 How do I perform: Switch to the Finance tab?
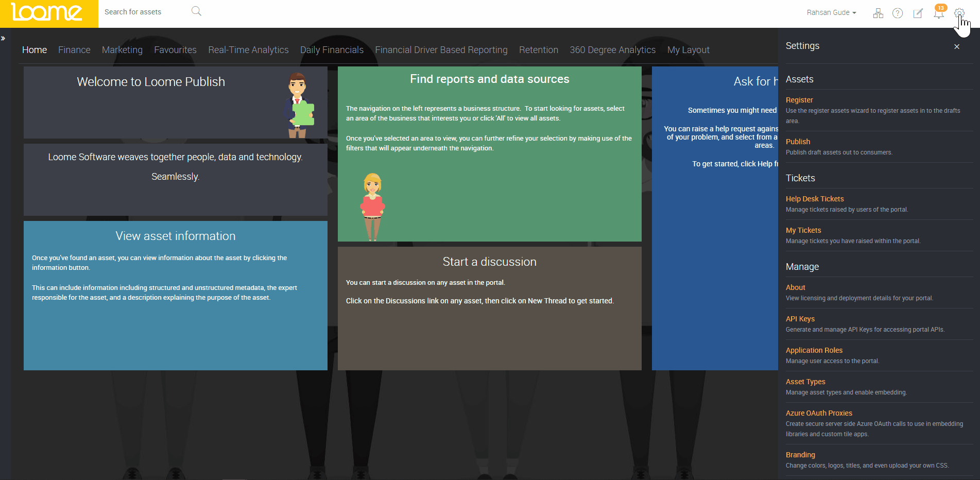pyautogui.click(x=74, y=50)
